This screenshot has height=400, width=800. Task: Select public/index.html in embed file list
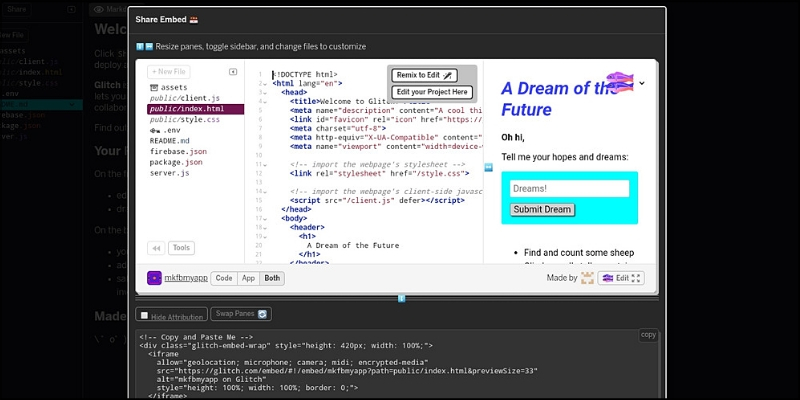point(195,109)
